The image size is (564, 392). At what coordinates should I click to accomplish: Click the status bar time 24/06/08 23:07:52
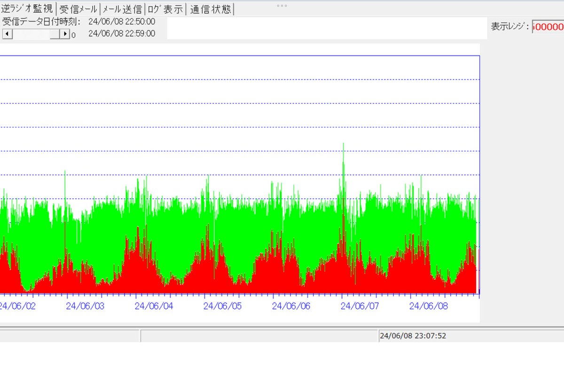pyautogui.click(x=413, y=336)
